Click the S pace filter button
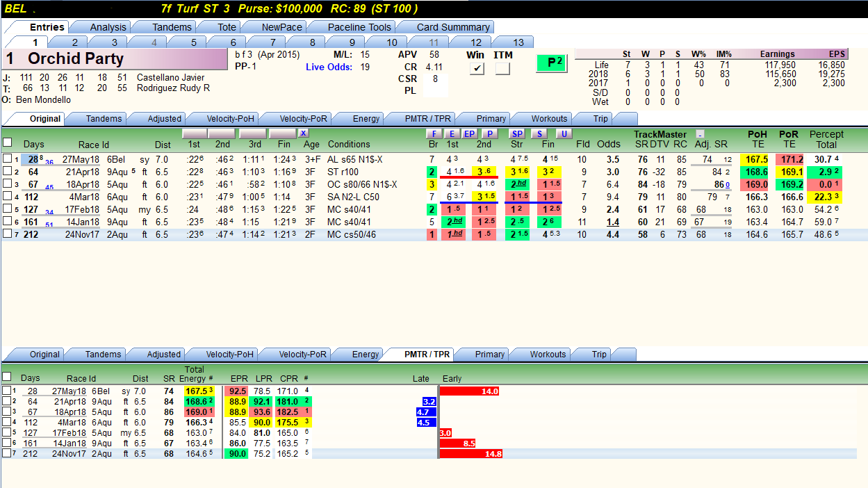Image resolution: width=868 pixels, height=488 pixels. tap(540, 133)
